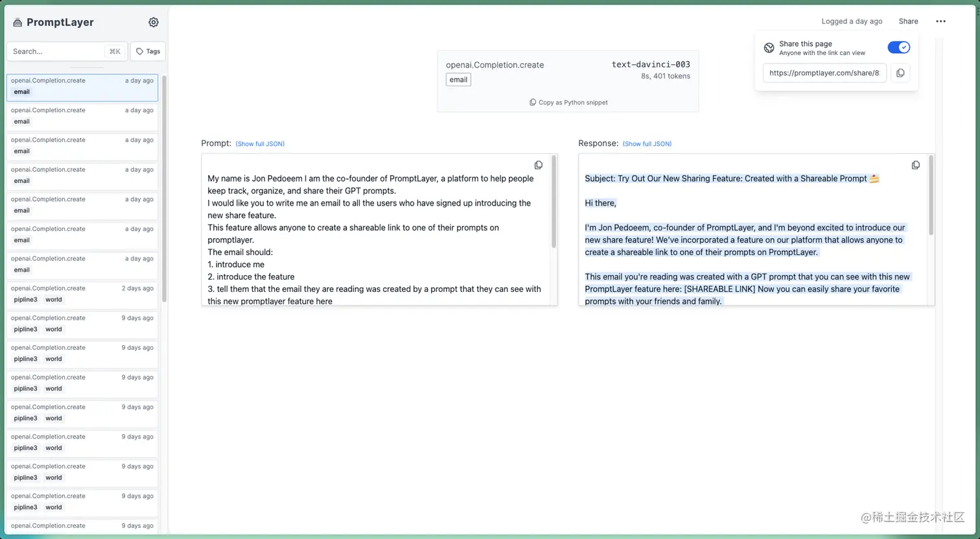This screenshot has width=980, height=539.
Task: Click the Share button in the header
Action: pyautogui.click(x=908, y=21)
